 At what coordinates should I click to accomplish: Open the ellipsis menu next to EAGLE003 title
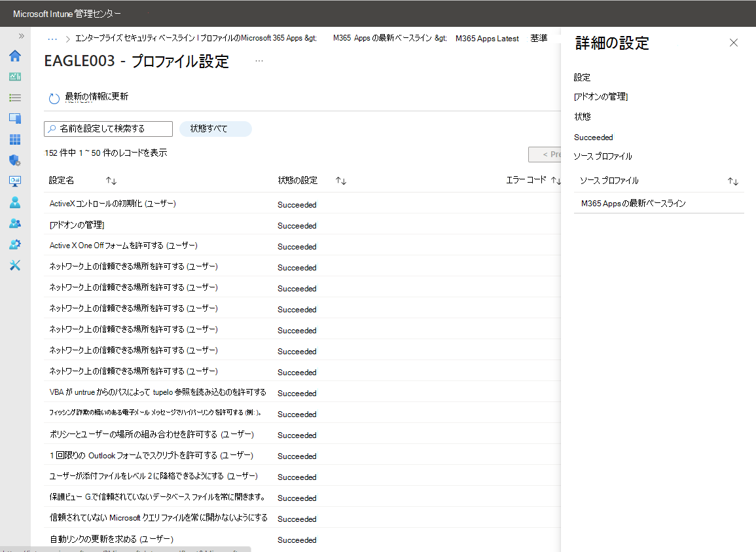click(259, 61)
